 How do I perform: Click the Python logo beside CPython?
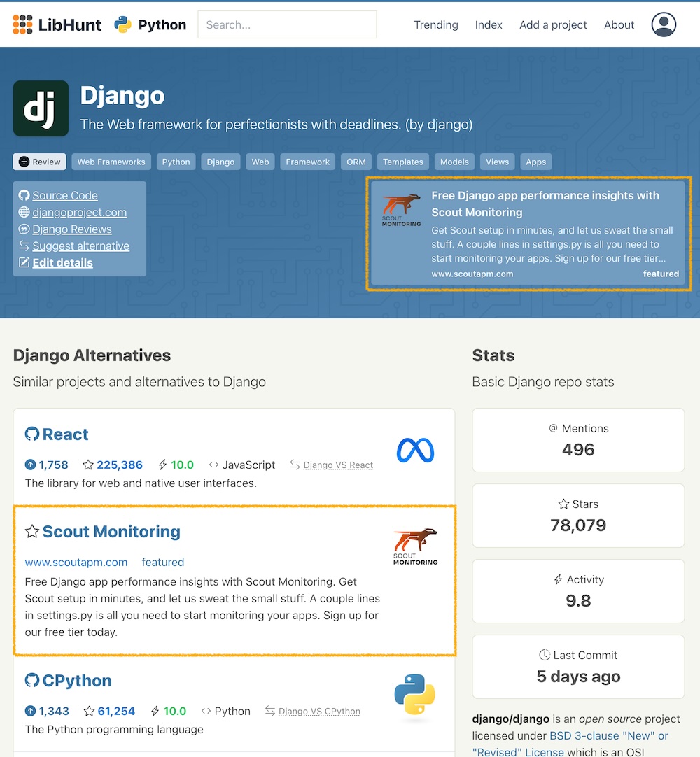(414, 696)
